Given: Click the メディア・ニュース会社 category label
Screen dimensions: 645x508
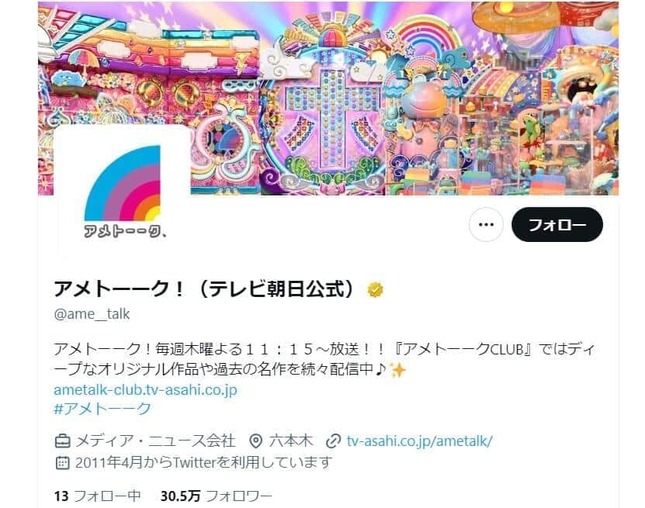Looking at the screenshot, I should coord(155,441).
